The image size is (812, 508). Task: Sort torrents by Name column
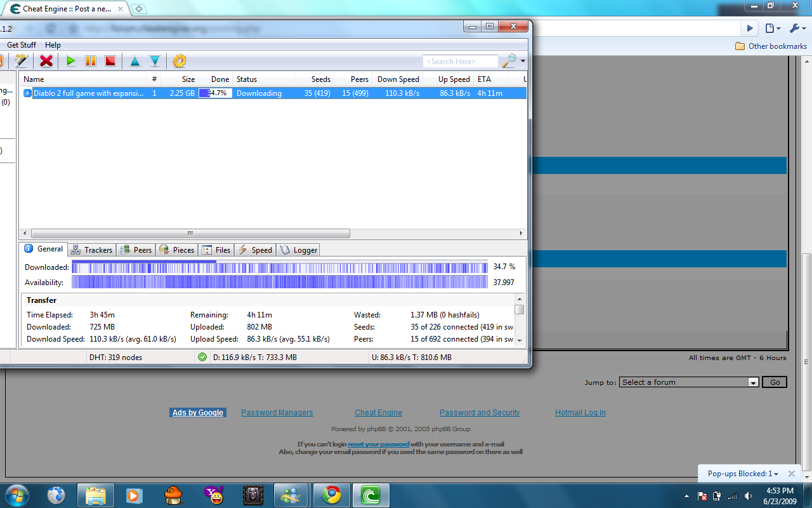pos(83,79)
